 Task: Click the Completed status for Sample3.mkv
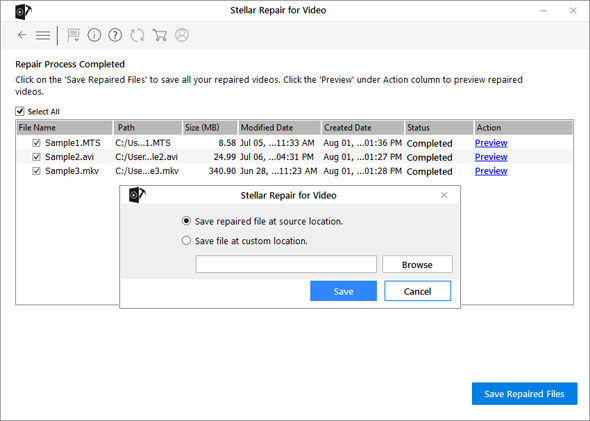point(429,171)
